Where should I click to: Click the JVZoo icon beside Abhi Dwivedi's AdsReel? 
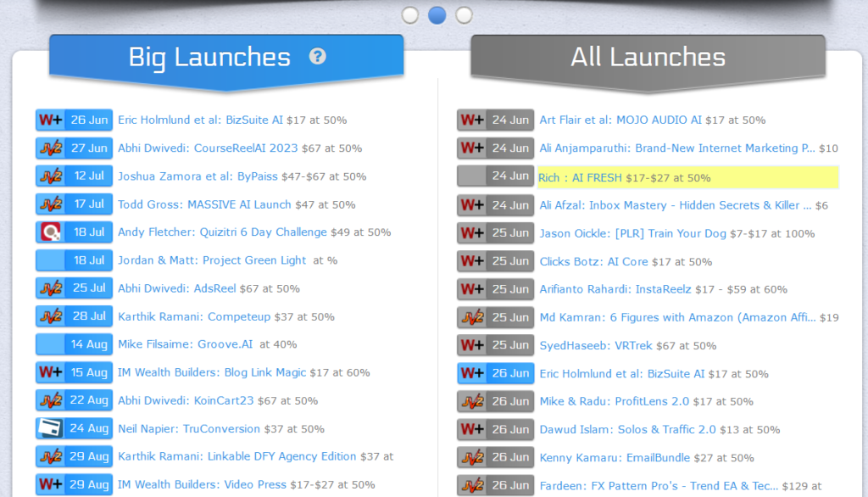click(51, 288)
